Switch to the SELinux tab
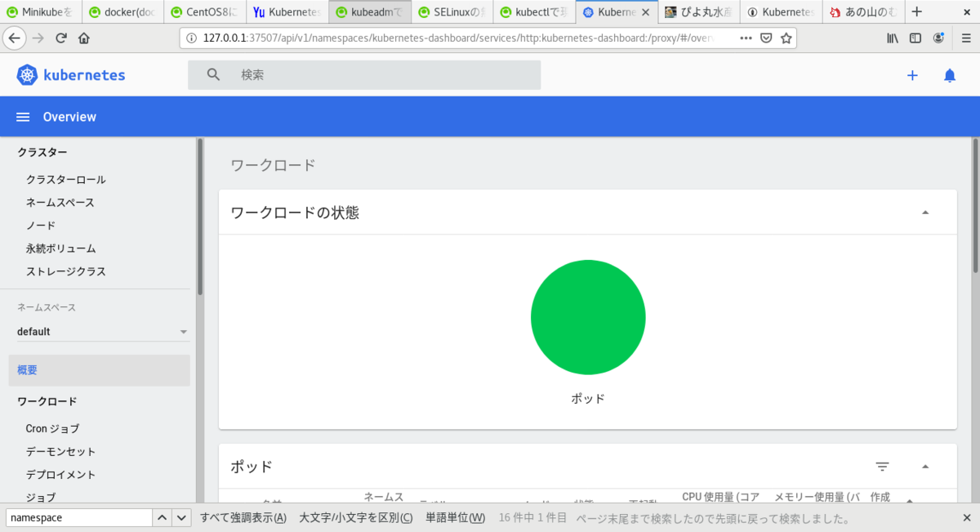 point(453,12)
